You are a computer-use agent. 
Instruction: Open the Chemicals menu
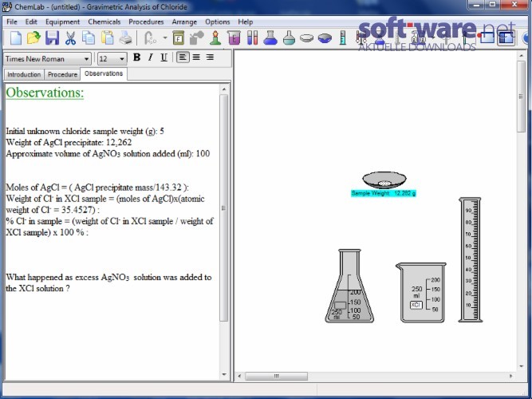tap(104, 22)
